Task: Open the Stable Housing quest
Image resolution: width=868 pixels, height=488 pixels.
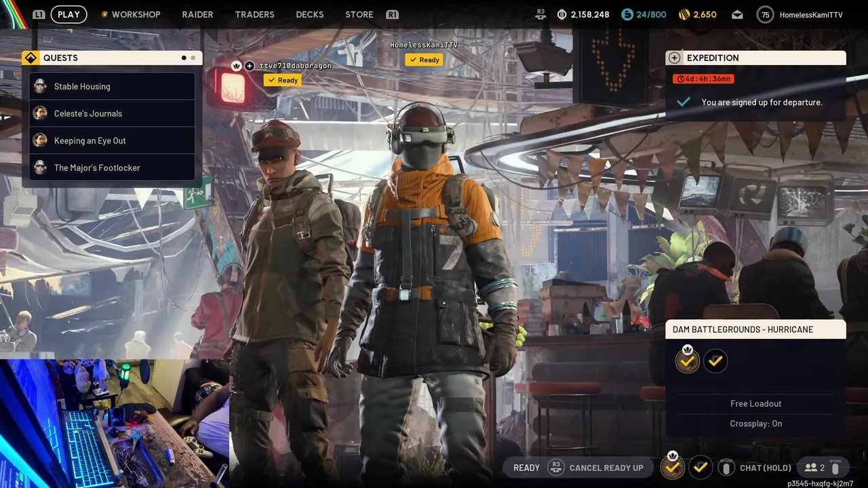Action: point(112,86)
